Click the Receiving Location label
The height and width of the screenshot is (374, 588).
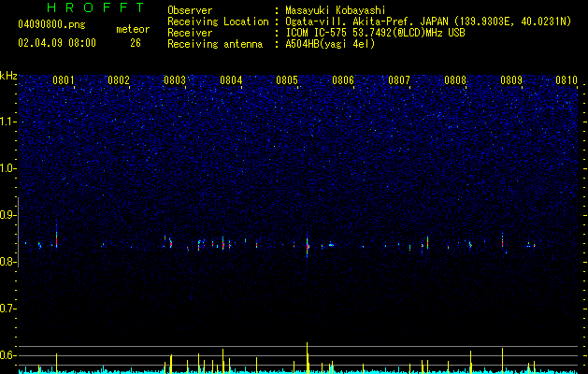click(218, 22)
